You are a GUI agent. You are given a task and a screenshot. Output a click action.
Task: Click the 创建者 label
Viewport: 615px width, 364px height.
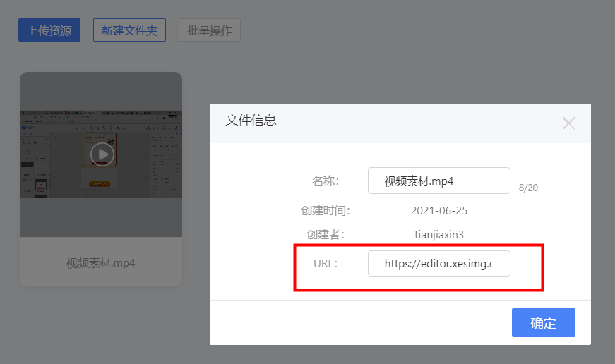pyautogui.click(x=326, y=235)
